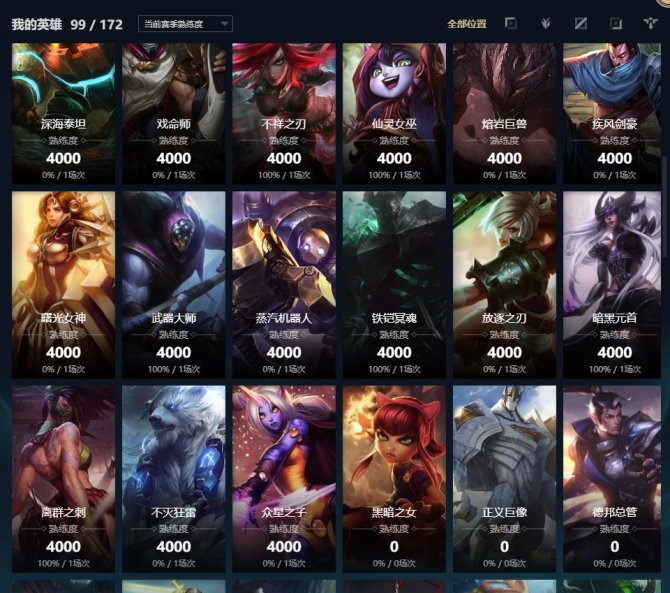Open the 放逐之刃 champion card
Screen dimensions: 670x593
pyautogui.click(x=504, y=285)
